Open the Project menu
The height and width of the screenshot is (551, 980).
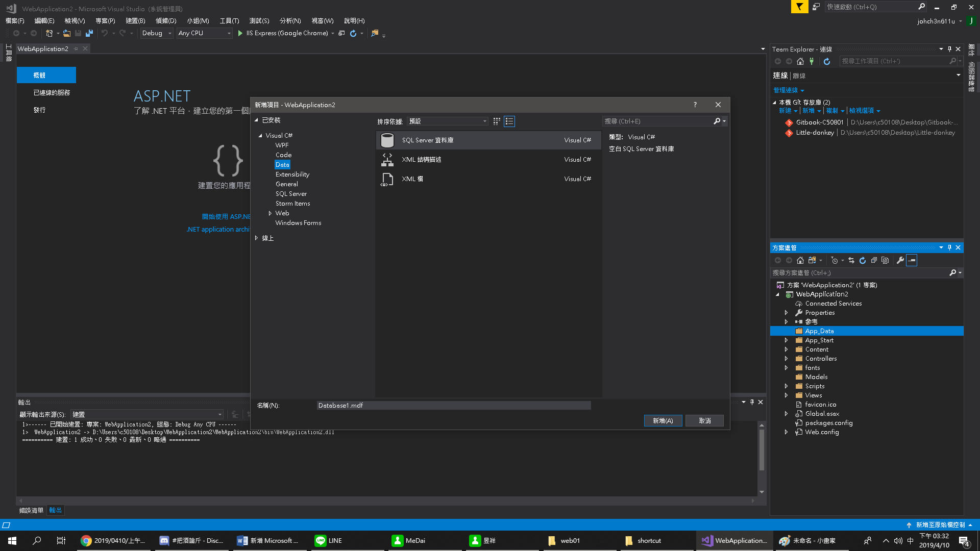pos(105,21)
